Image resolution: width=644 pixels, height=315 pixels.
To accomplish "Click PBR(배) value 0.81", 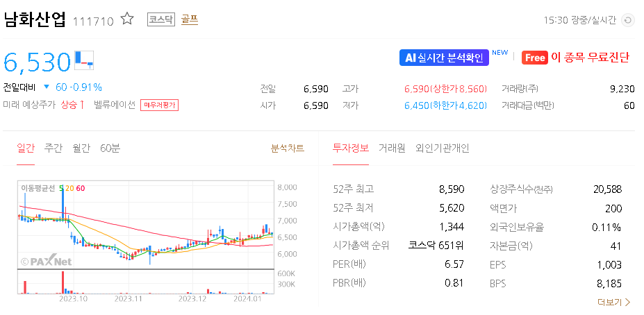I will pyautogui.click(x=454, y=283).
